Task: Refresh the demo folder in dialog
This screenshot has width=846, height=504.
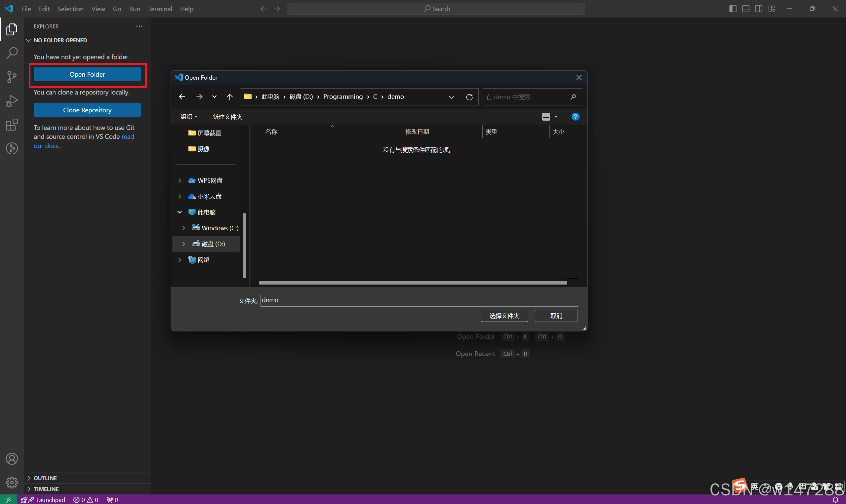Action: (469, 97)
